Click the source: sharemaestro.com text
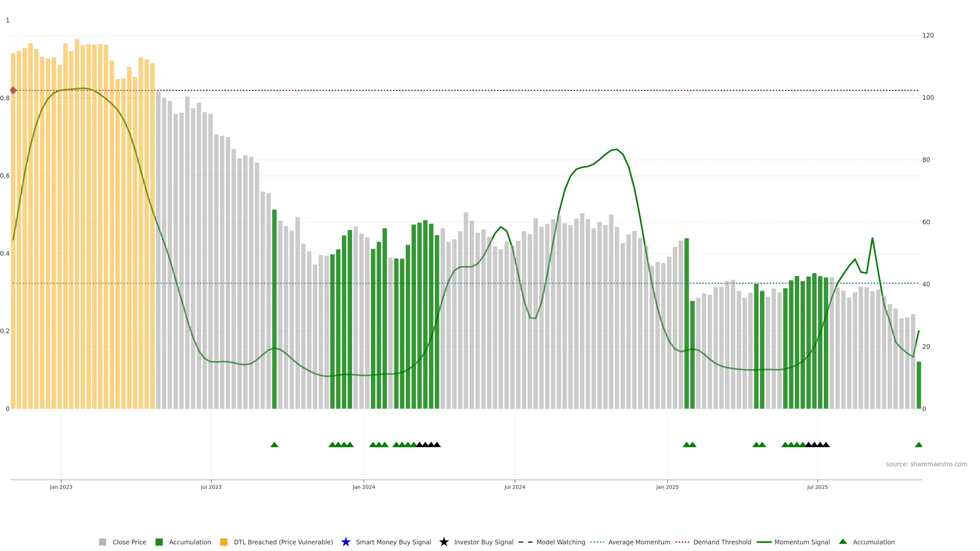980x551 pixels. click(926, 464)
